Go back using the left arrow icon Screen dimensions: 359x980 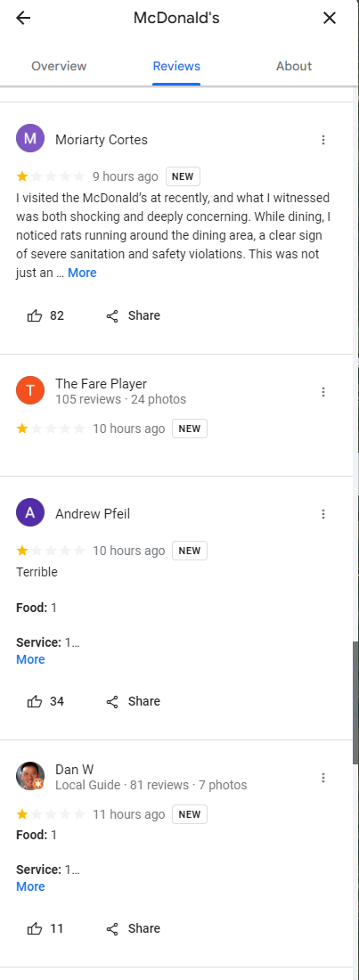(23, 18)
